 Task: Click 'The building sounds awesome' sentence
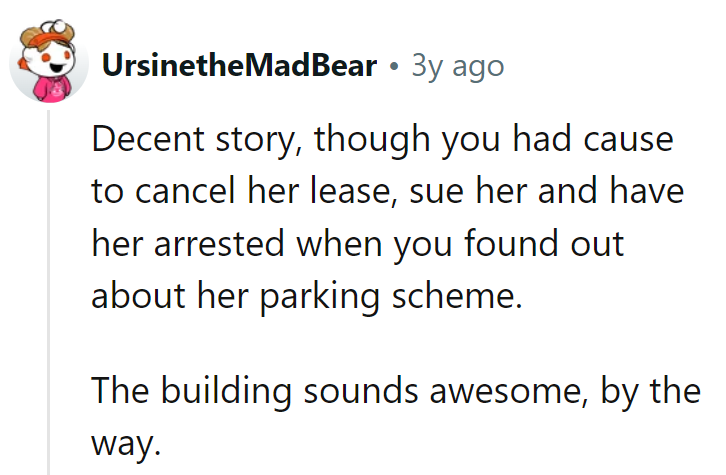tap(336, 391)
